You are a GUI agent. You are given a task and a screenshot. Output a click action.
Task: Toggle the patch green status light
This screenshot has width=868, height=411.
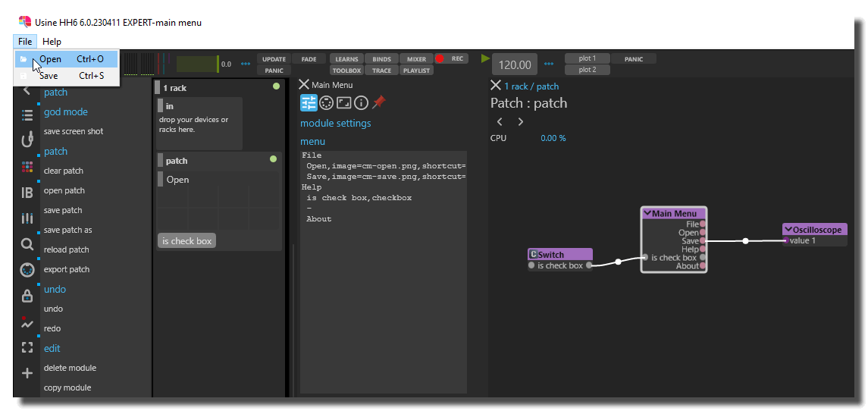pos(273,159)
